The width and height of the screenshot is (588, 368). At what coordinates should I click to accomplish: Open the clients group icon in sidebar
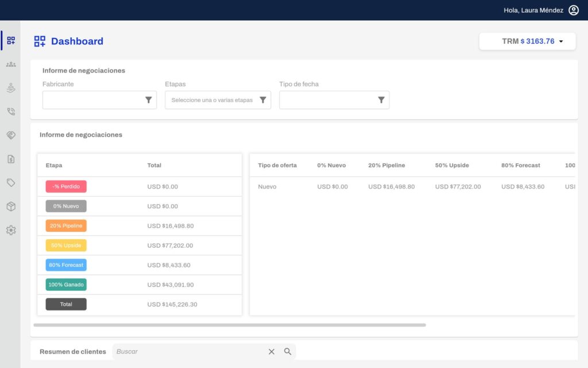point(11,64)
